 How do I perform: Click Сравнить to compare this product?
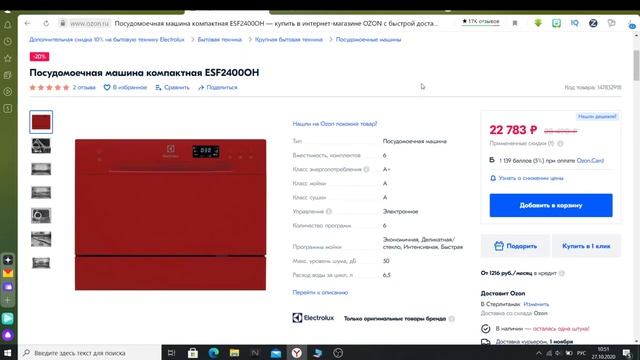(172, 87)
